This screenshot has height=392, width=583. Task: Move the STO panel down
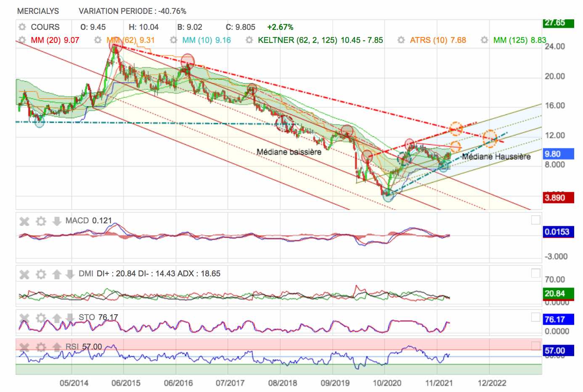point(70,318)
